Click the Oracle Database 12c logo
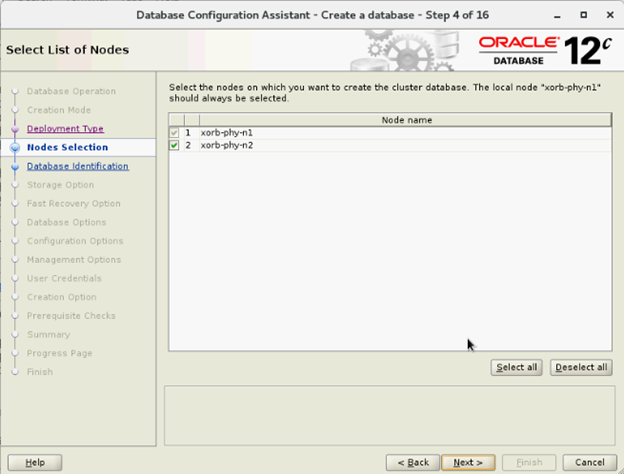The height and width of the screenshot is (474, 624). 545,51
